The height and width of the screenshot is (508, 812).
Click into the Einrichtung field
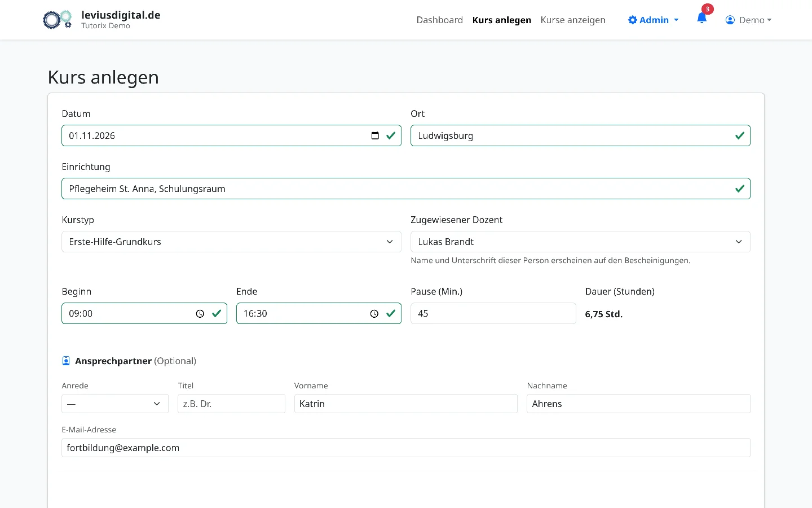[x=406, y=189]
